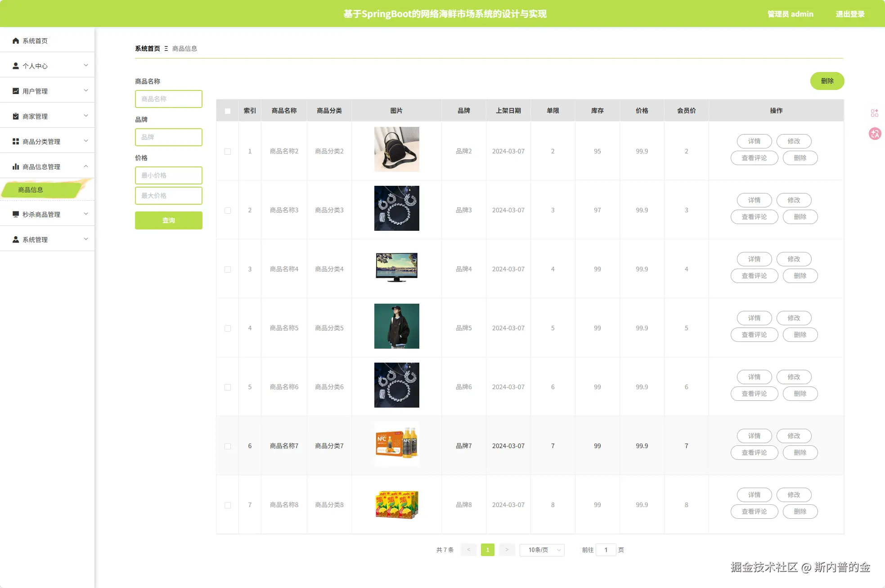Click the pink translate icon on the right edge
This screenshot has width=885, height=588.
875,134
